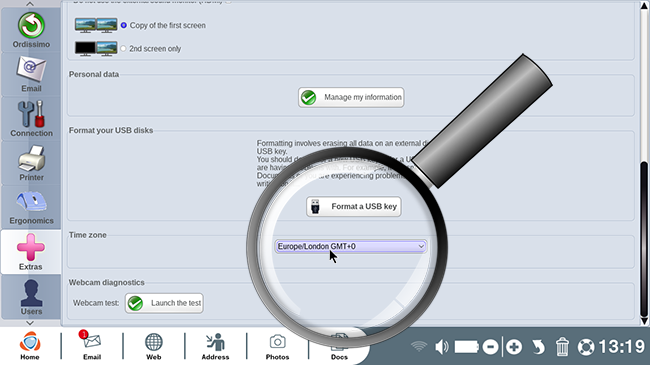Click the Format a USB key button
The image size is (650, 365).
[354, 207]
